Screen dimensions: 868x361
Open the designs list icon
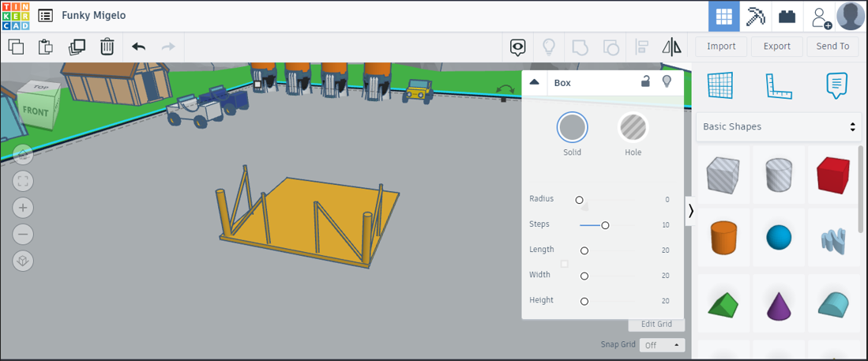pos(45,16)
